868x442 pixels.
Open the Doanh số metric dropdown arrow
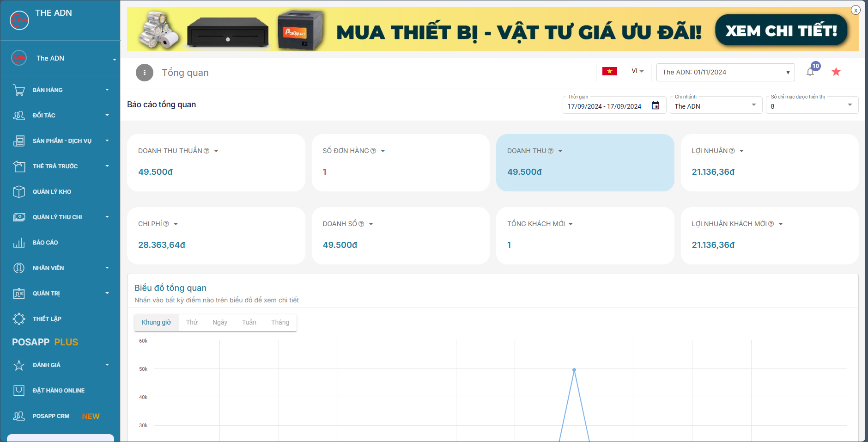pyautogui.click(x=371, y=224)
